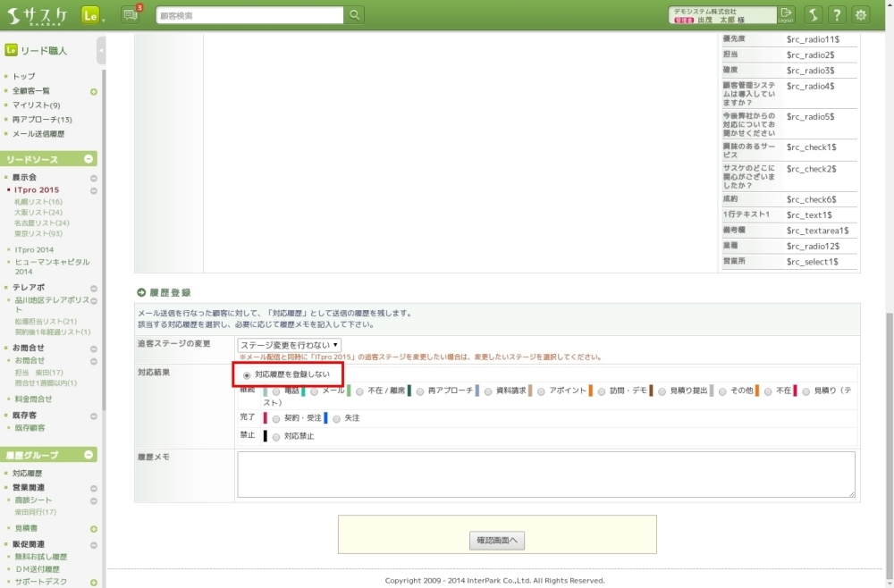This screenshot has height=588, width=894.
Task: Click the 確認画面へ button
Action: coord(497,541)
